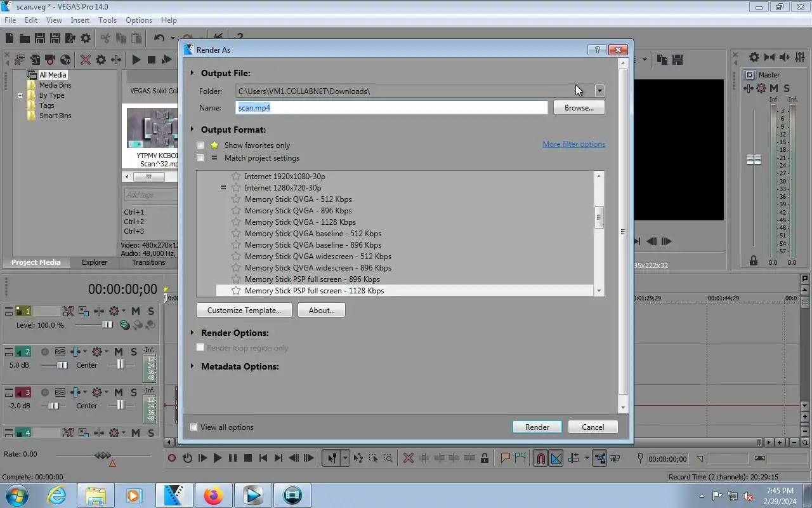Check Show favorites only checkbox
This screenshot has height=508, width=812.
point(200,145)
